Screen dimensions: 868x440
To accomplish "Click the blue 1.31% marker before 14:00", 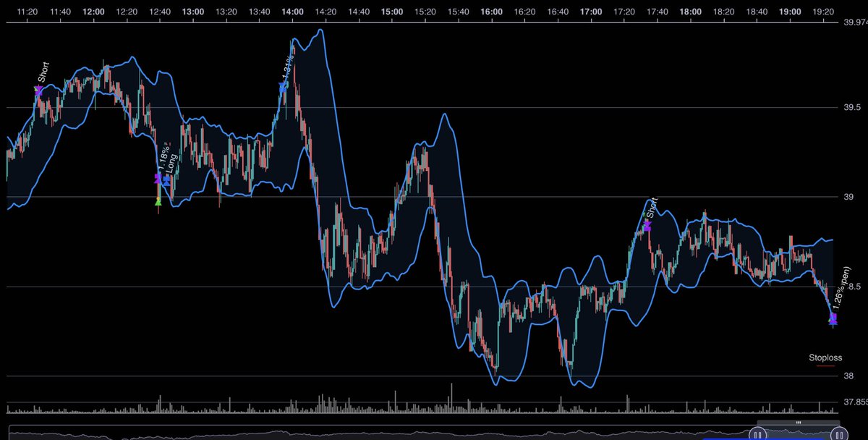I will tap(283, 88).
